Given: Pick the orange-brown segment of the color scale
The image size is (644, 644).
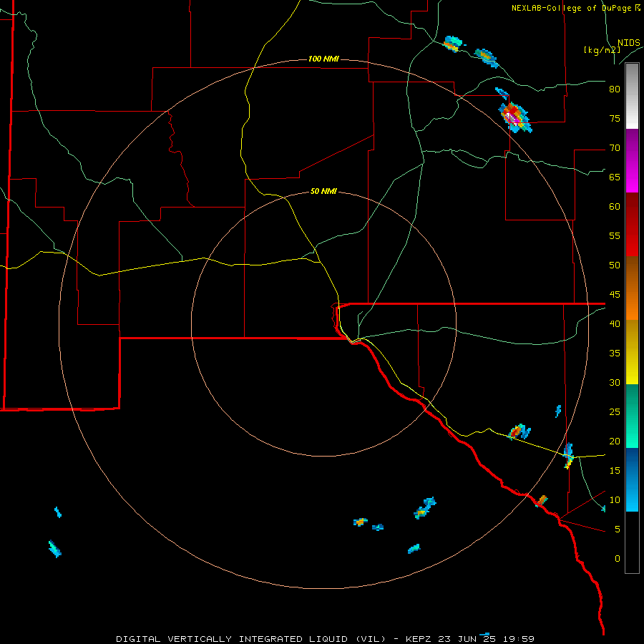Looking at the screenshot, I should tap(632, 288).
